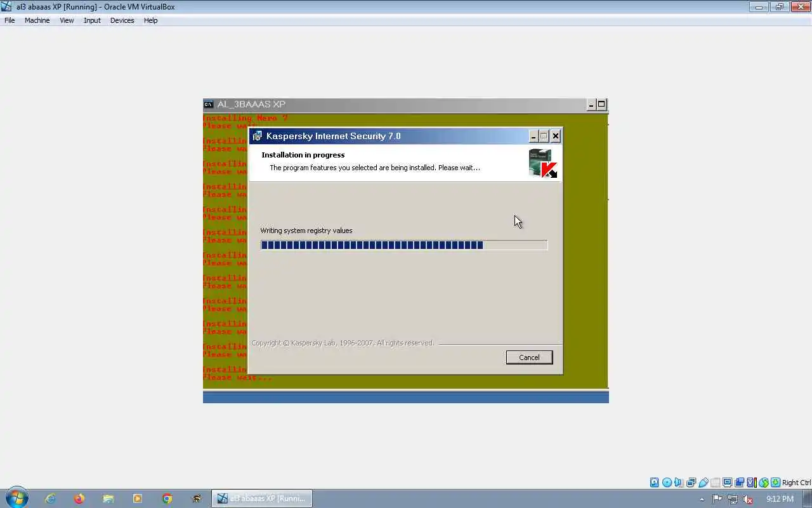Click the video capture status icon
Screen dimensions: 812x508
739,483
